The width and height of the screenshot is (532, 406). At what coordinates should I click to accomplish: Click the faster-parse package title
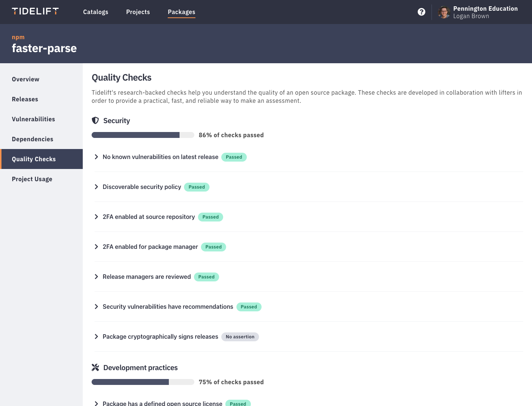tap(44, 48)
